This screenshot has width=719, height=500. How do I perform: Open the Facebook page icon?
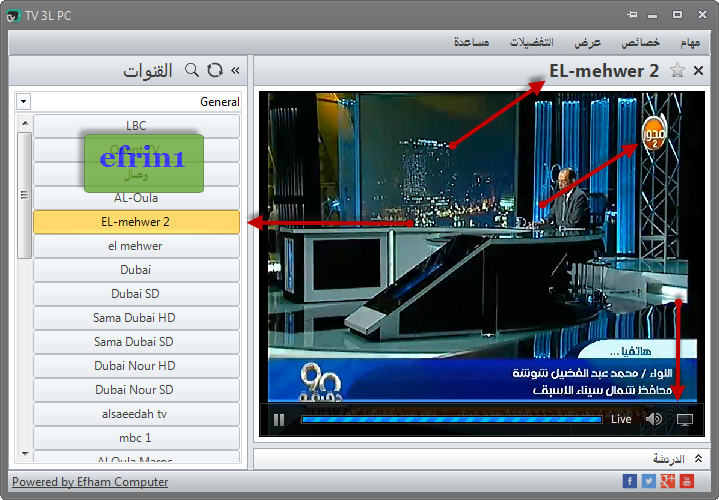630,481
